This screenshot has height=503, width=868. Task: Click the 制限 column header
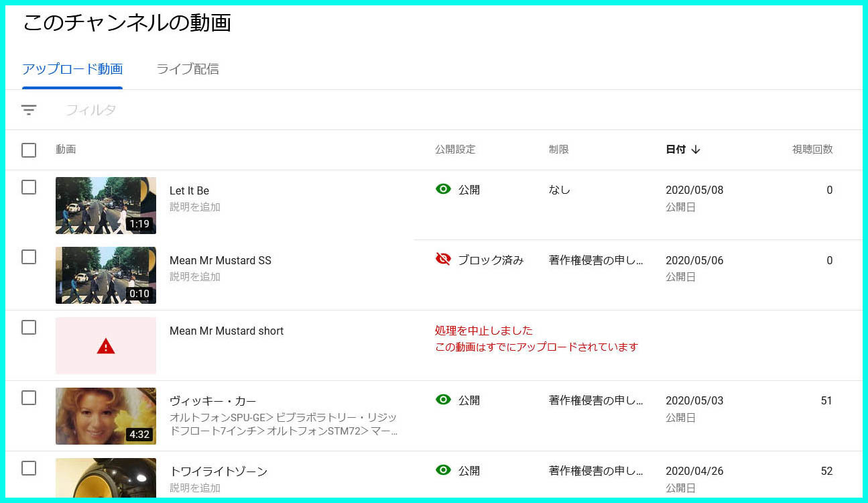pyautogui.click(x=559, y=150)
